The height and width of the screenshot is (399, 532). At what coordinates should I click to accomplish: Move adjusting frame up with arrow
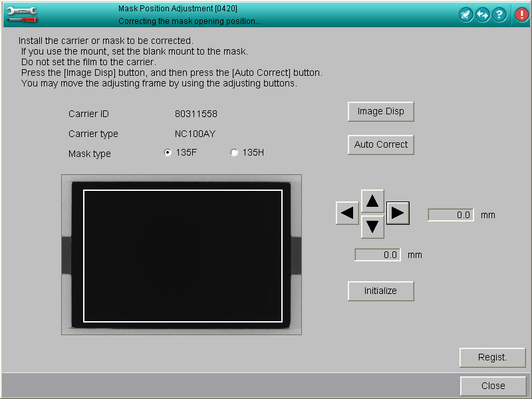pos(372,200)
